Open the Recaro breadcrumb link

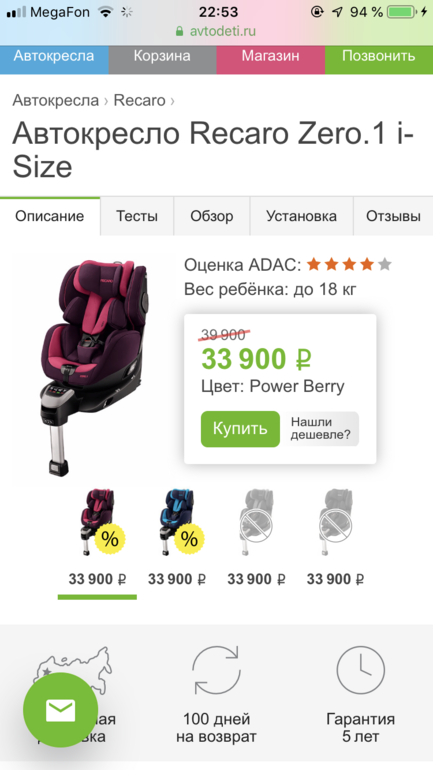pyautogui.click(x=139, y=100)
